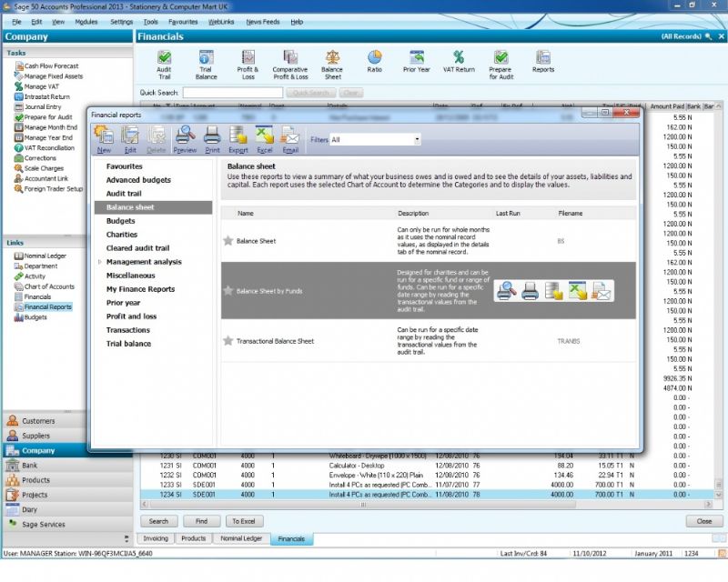Open the Reports toolbar icon
This screenshot has width=728, height=582.
click(543, 61)
